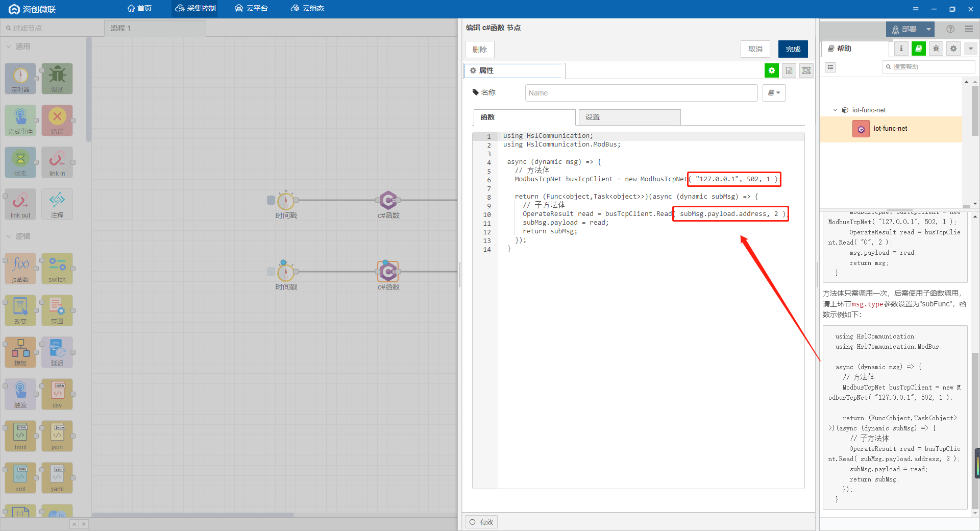Collapse iot-func-net tree group
980x531 pixels.
(x=835, y=110)
